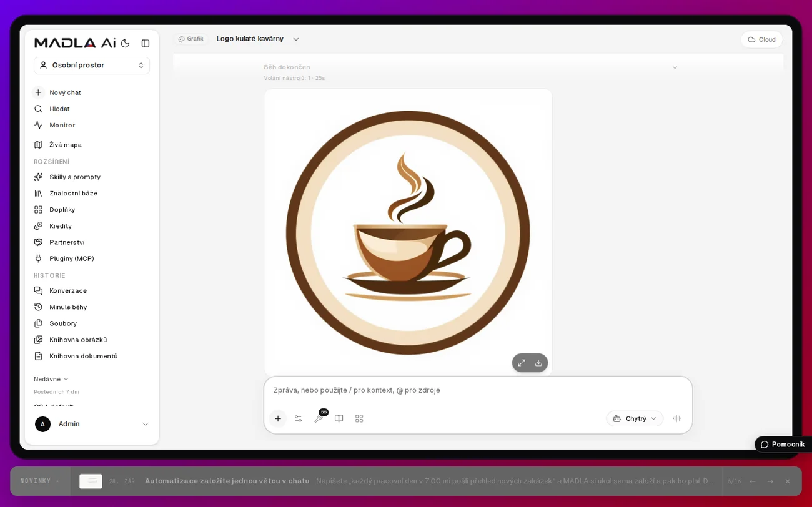Open Živá mapa
Image resolution: width=812 pixels, height=507 pixels.
[65, 145]
